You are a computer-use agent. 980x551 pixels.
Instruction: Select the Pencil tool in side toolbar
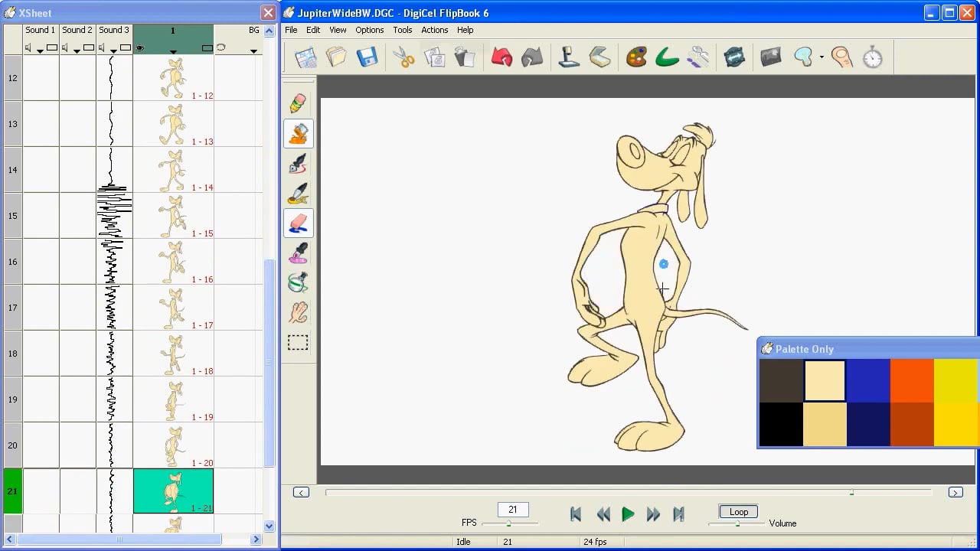tap(299, 104)
